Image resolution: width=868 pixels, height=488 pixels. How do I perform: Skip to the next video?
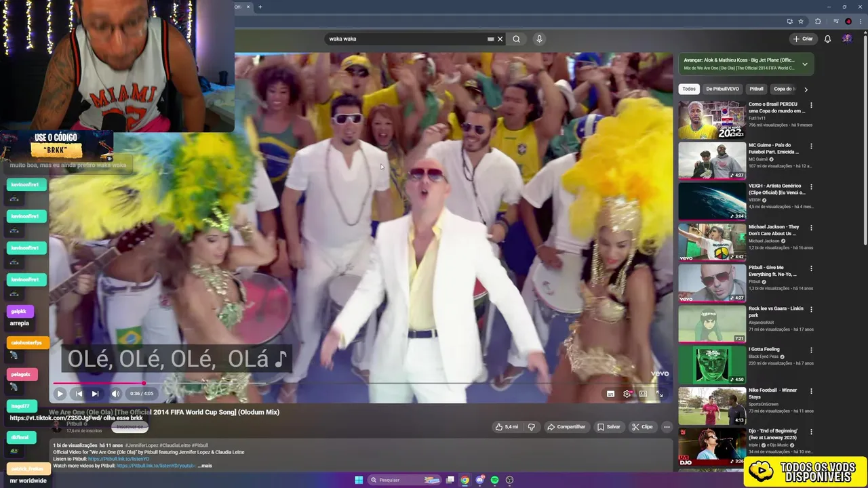tap(95, 393)
